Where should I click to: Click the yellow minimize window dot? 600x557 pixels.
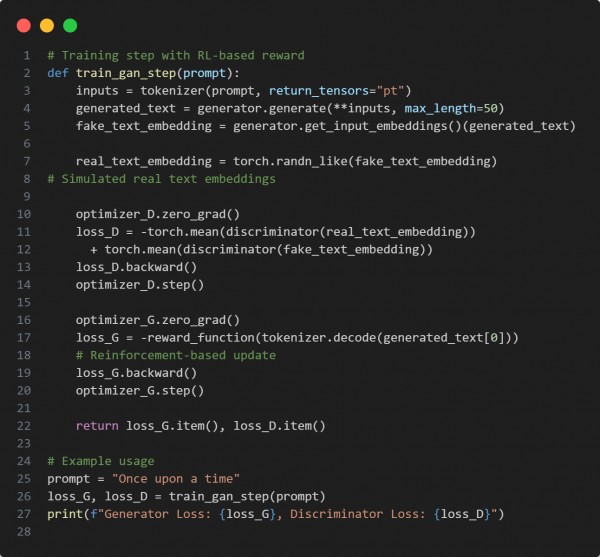tap(47, 26)
